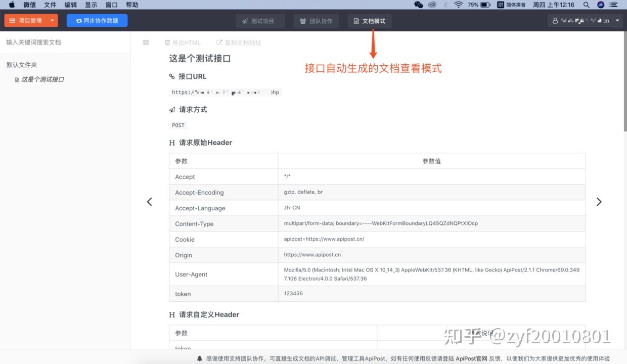627x364 pixels.
Task: Click the 'gzip, deflate, br' value
Action: [303, 192]
